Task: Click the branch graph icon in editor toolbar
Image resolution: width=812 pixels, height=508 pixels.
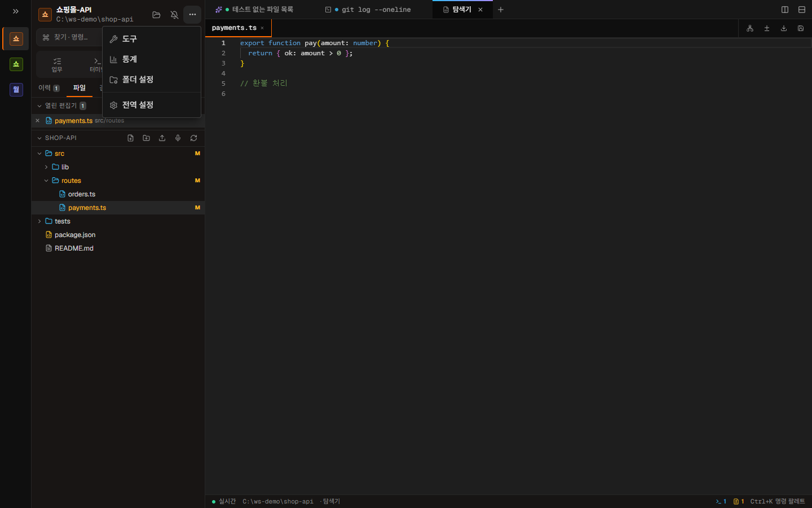Action: point(750,28)
